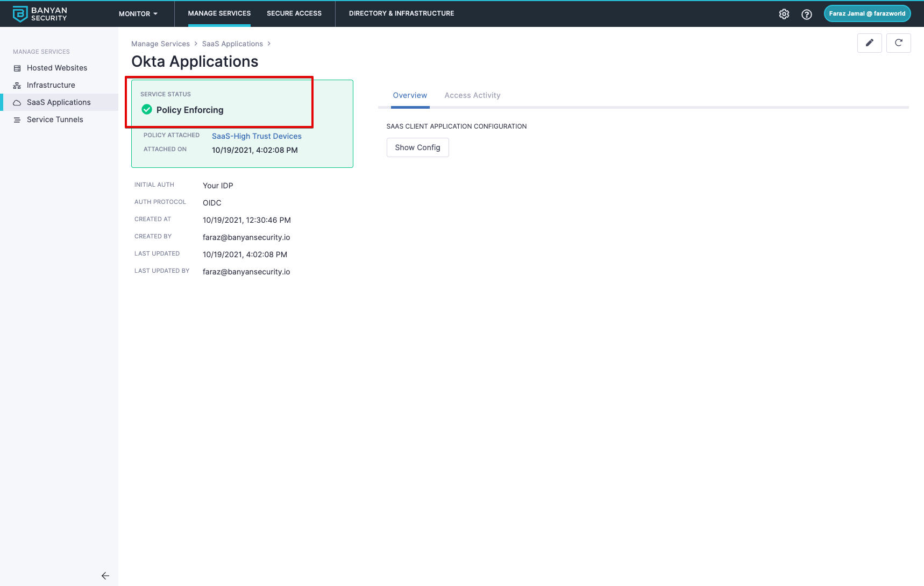
Task: Open Directory & Infrastructure menu
Action: pyautogui.click(x=401, y=13)
